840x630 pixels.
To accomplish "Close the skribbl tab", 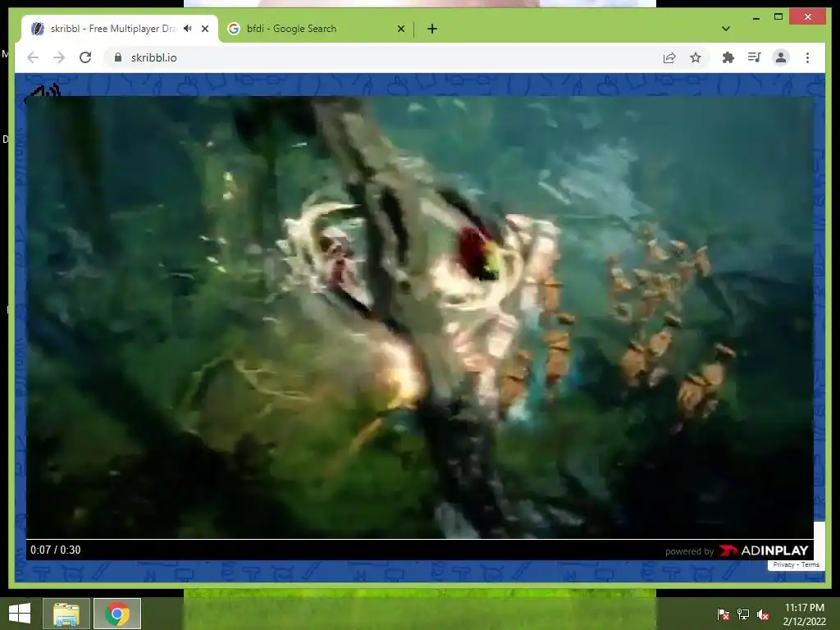I will pyautogui.click(x=205, y=29).
